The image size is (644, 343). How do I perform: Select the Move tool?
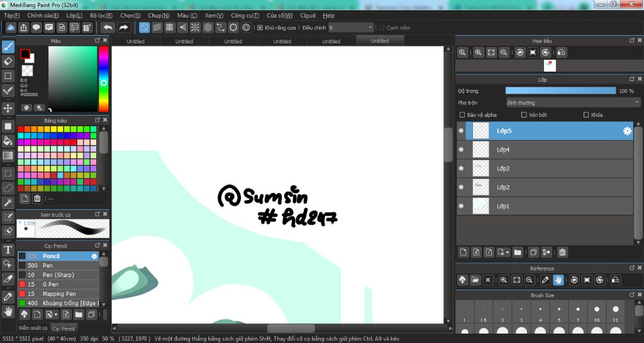[8, 108]
